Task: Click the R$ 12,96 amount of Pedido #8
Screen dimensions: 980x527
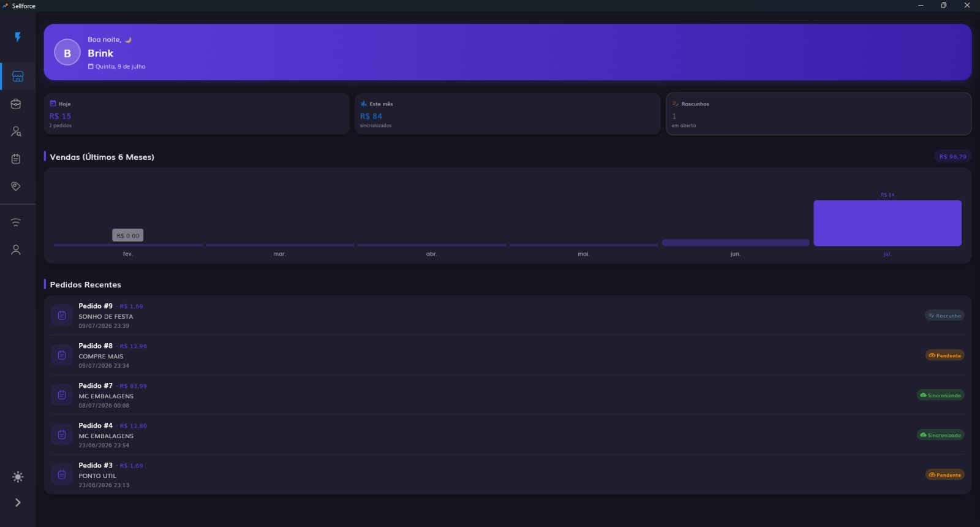Action: tap(133, 346)
